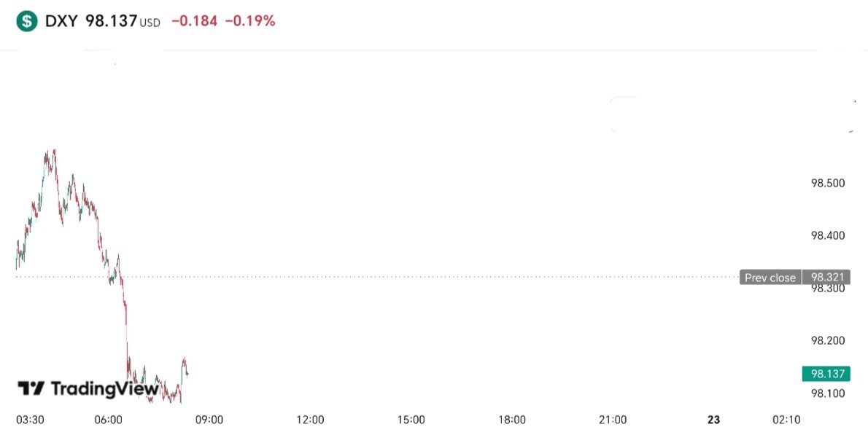Click the −0.19% percent change value
Viewport: 868px width, 443px height.
pos(250,21)
